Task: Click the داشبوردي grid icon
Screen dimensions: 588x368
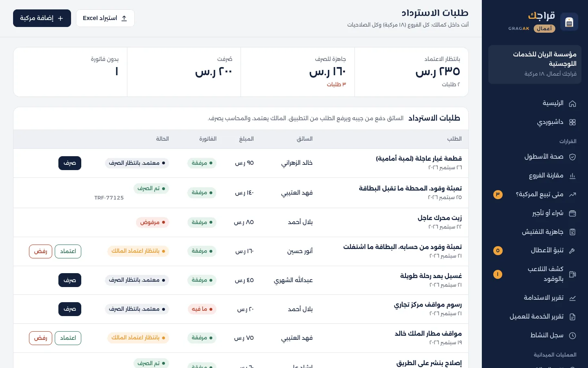Action: (572, 122)
